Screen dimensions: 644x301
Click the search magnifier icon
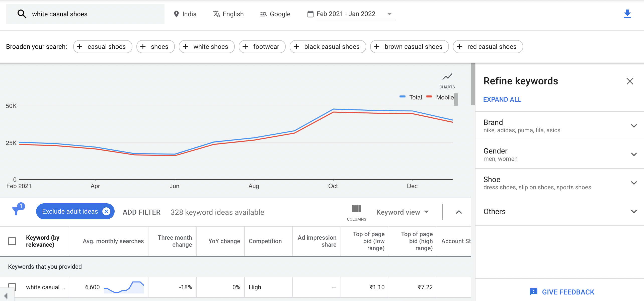22,14
